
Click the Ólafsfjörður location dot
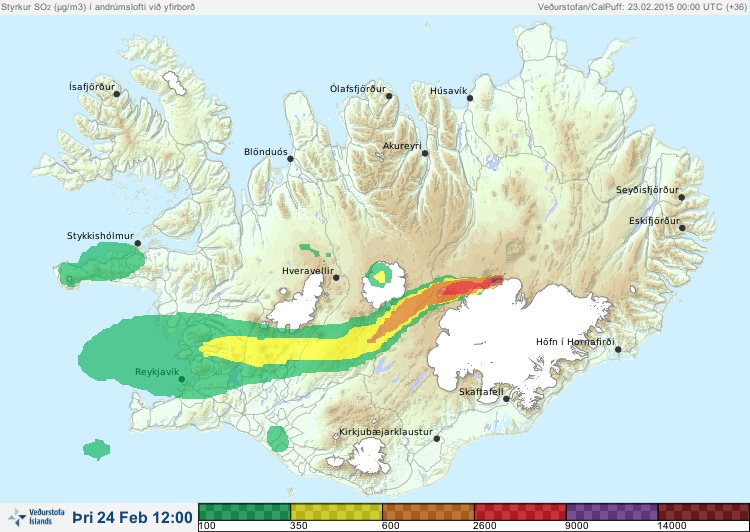click(389, 96)
